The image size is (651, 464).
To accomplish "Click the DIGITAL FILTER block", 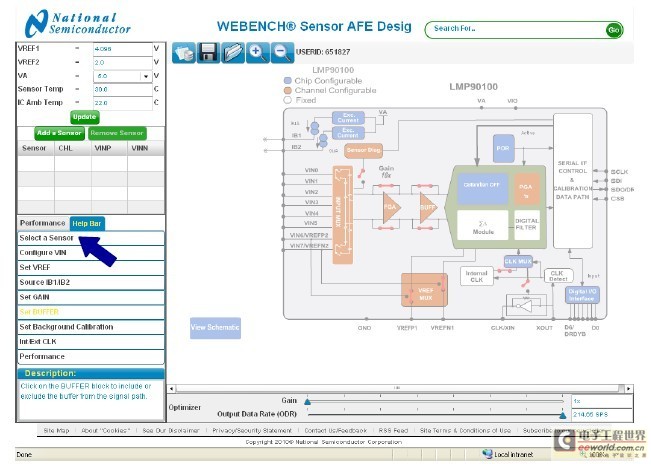I will (x=527, y=225).
